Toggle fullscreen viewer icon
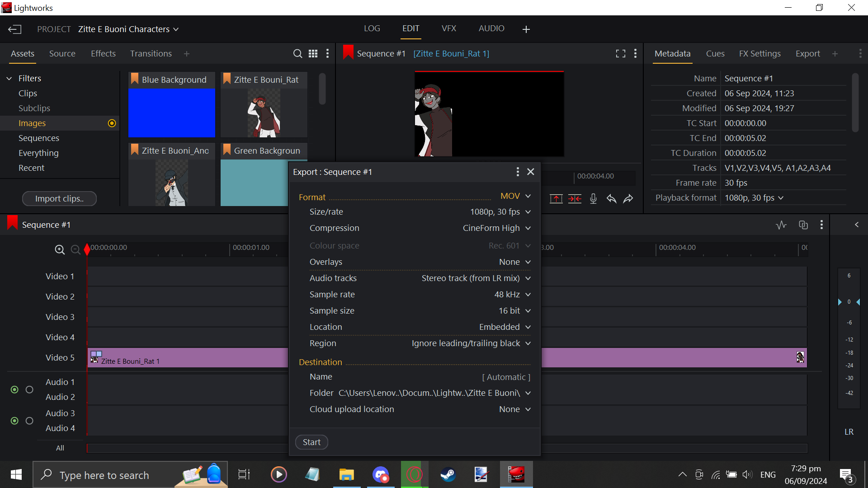 point(621,54)
